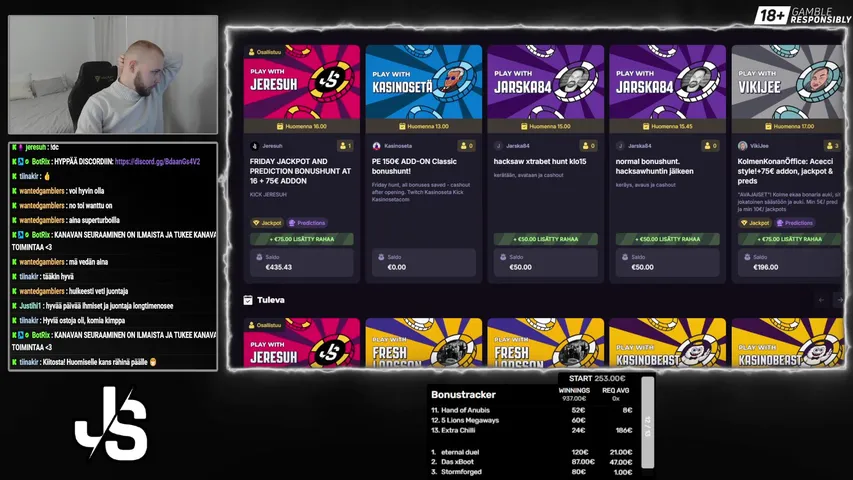The image size is (853, 480).
Task: Click the calendar icon beside Huomenna 15.00
Action: 524,126
